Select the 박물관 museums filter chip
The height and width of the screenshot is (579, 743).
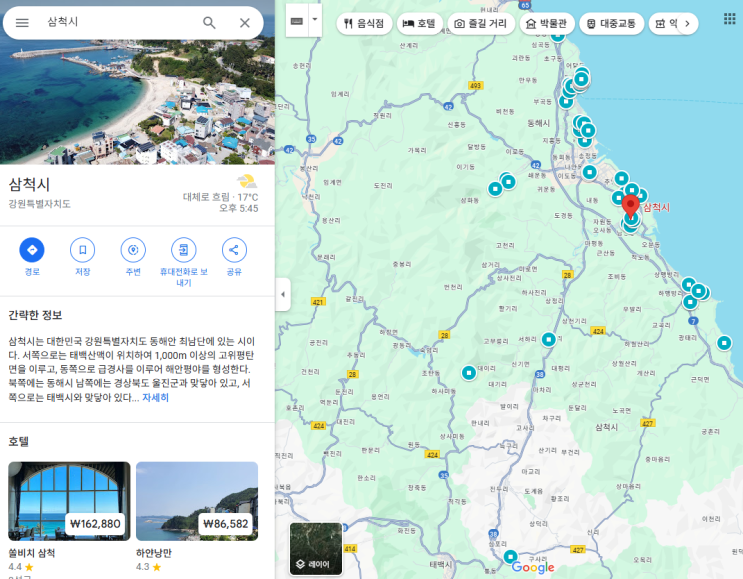(x=547, y=23)
